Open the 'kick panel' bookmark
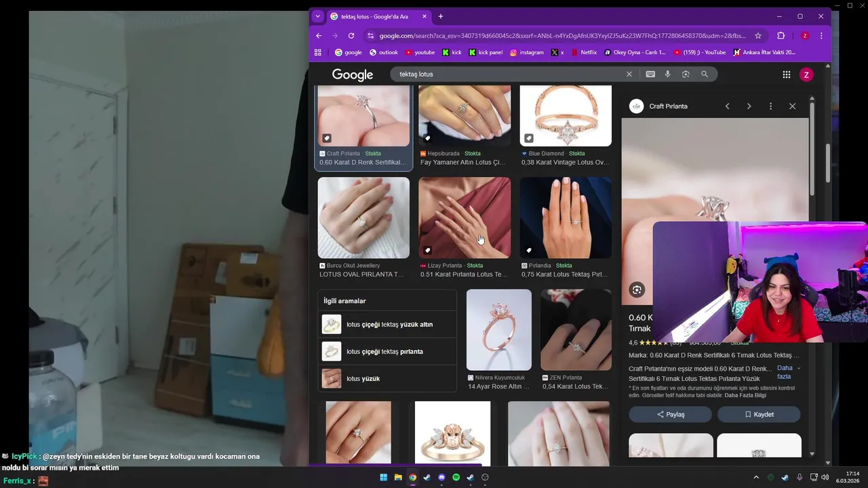The height and width of the screenshot is (488, 868). 486,52
